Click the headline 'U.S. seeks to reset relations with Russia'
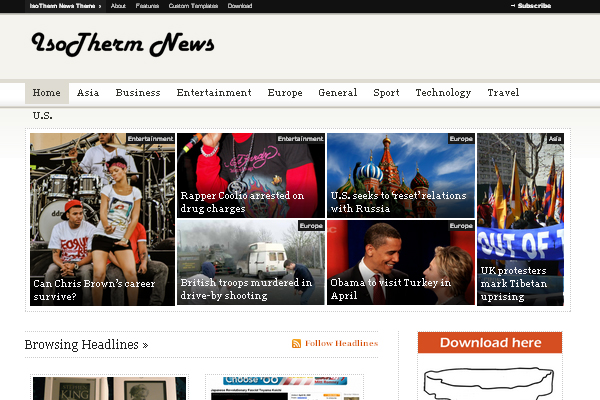Screen dimensions: 600x400 coord(398,202)
